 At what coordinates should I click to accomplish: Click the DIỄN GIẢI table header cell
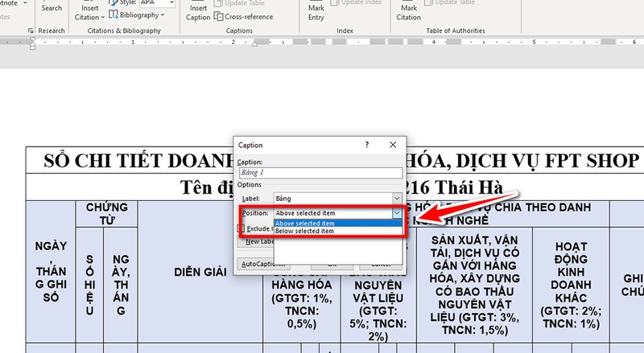(200, 272)
